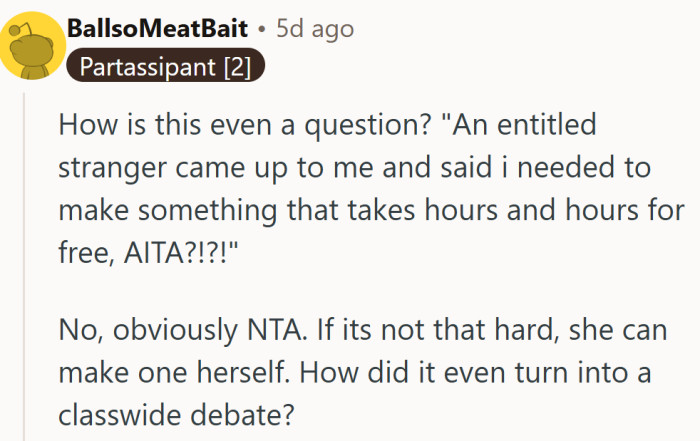Click the "5d ago" comment timestamp
Image resolution: width=700 pixels, height=441 pixels.
tap(315, 29)
